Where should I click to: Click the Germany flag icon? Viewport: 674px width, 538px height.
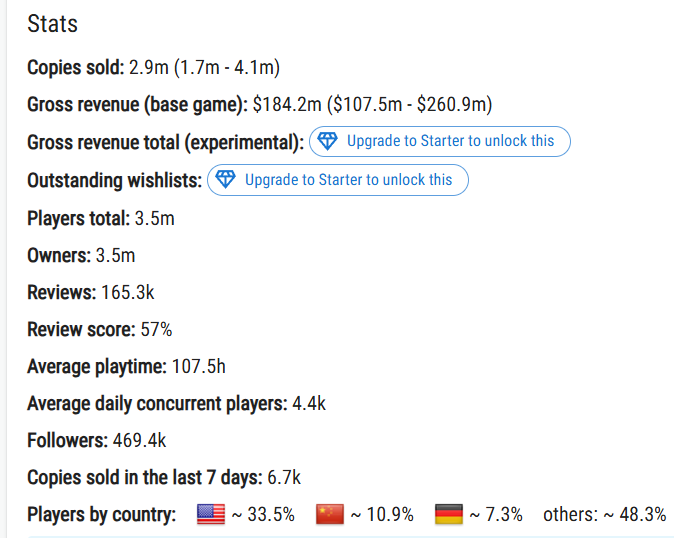448,514
